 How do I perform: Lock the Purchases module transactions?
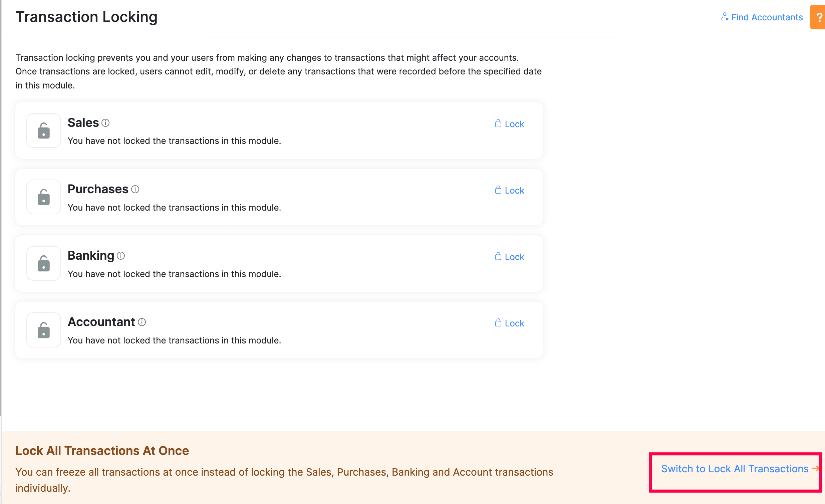pos(510,190)
